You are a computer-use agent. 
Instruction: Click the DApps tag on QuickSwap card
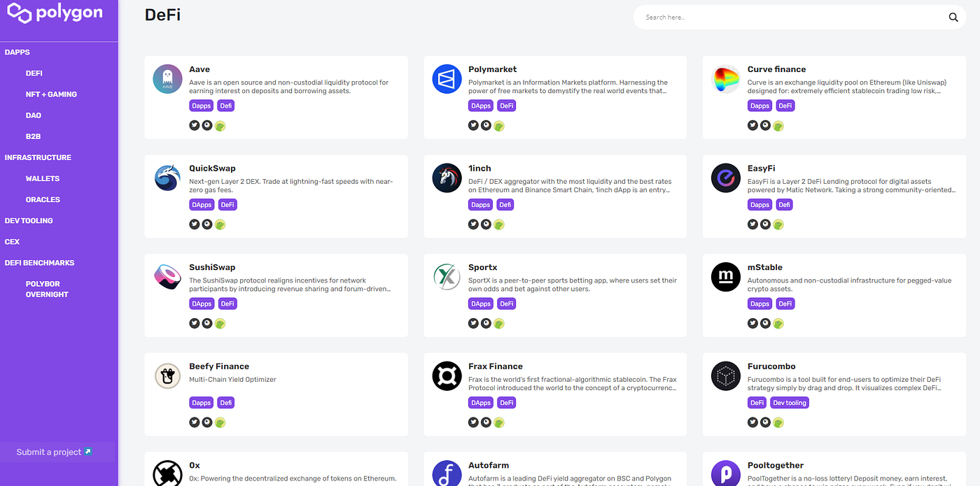(202, 205)
